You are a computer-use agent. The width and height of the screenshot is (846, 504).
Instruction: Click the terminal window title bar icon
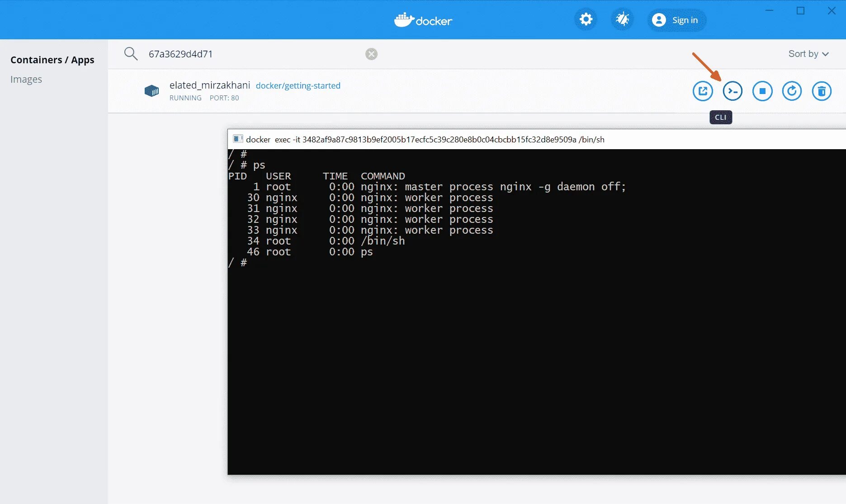[238, 139]
